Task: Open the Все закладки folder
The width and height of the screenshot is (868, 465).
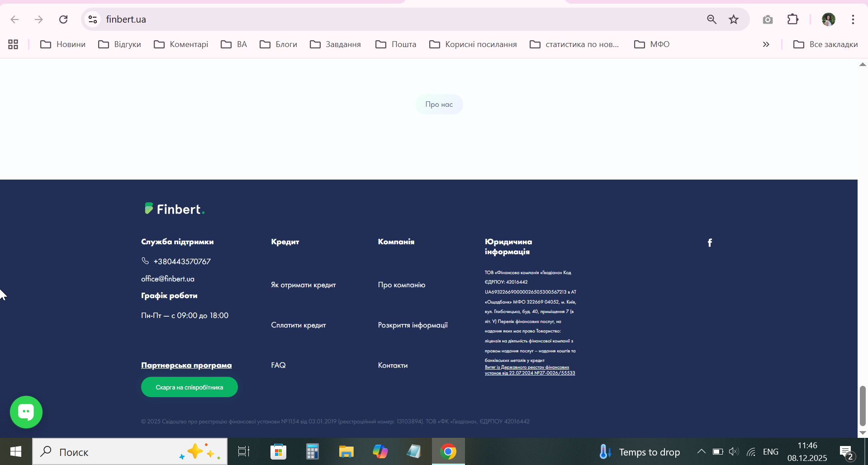Action: click(x=825, y=44)
